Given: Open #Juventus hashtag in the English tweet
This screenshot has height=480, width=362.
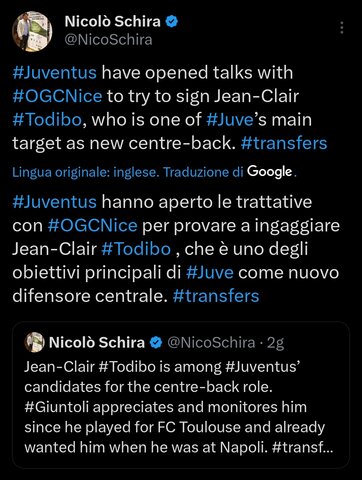Looking at the screenshot, I should pos(55,73).
